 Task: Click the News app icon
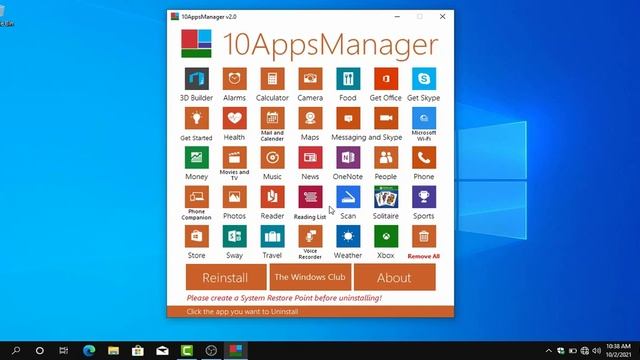click(310, 158)
